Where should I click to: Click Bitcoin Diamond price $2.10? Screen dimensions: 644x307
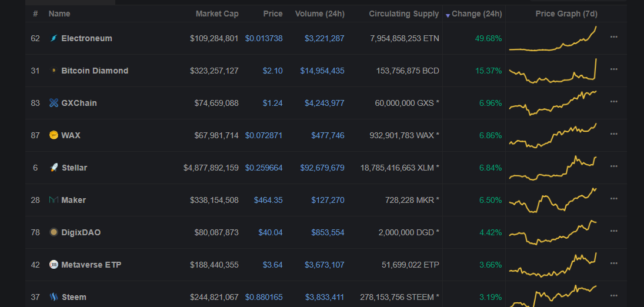click(273, 71)
